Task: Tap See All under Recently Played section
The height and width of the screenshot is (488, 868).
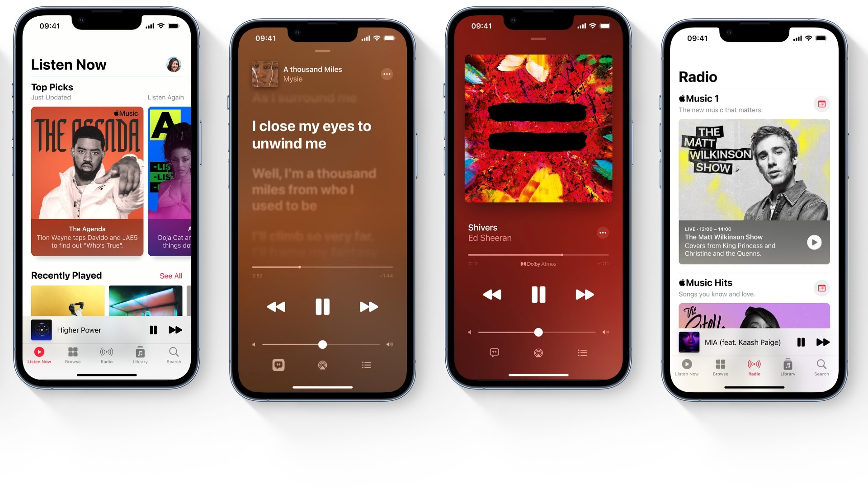Action: coord(170,275)
